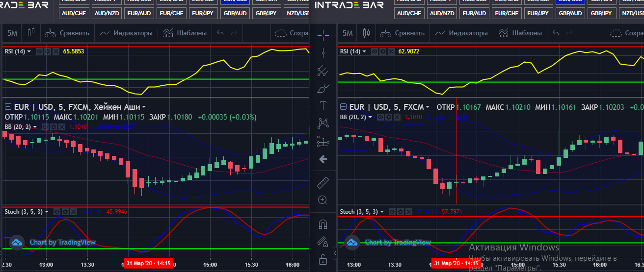
Task: Toggle BB visibility eye in right chart
Action: point(380,117)
